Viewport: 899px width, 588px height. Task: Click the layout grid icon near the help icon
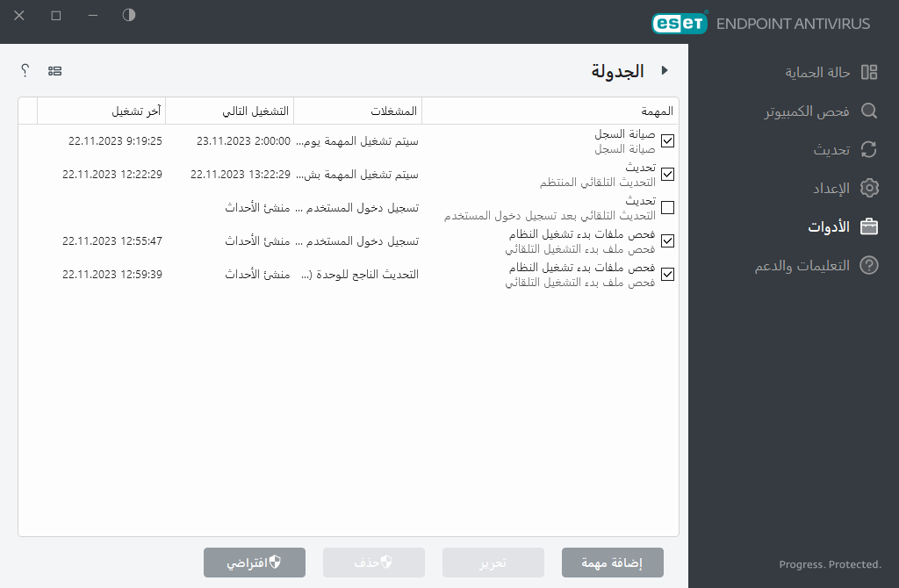pyautogui.click(x=55, y=70)
